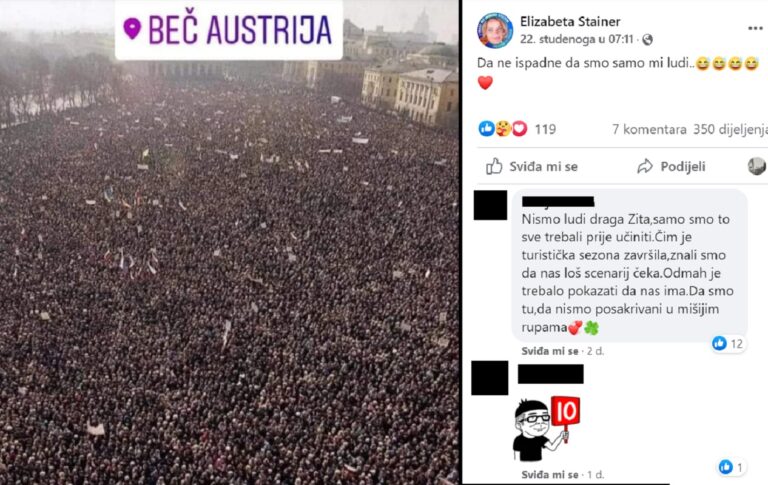The image size is (768, 485).
Task: Click the like badge with 1 reaction
Action: [x=731, y=467]
